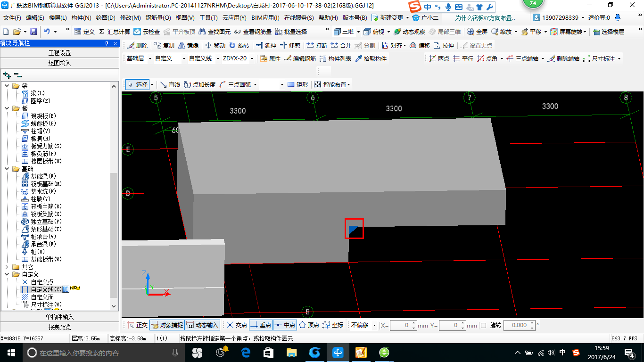This screenshot has height=362, width=644.
Task: Toggle 中点 midpoint snap
Action: point(285,325)
